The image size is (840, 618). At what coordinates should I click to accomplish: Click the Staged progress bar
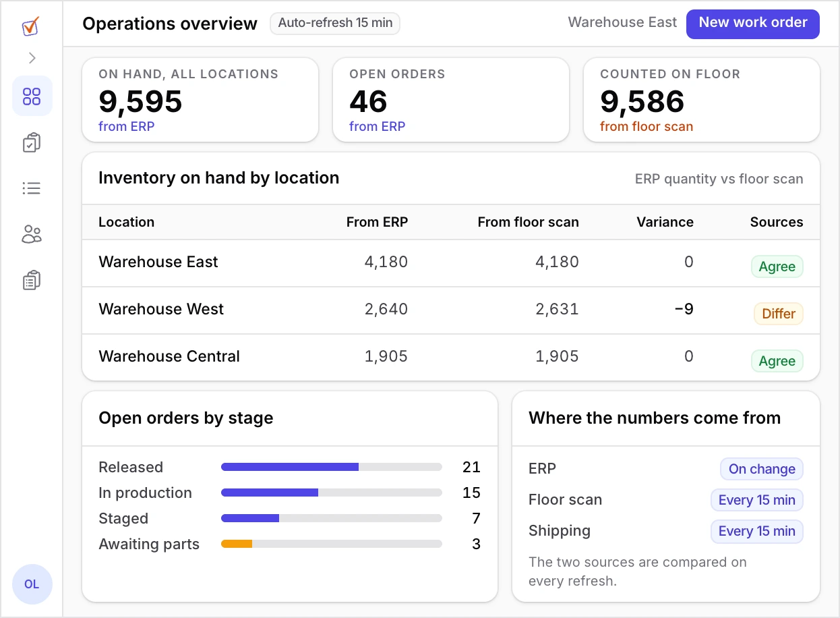(x=332, y=518)
